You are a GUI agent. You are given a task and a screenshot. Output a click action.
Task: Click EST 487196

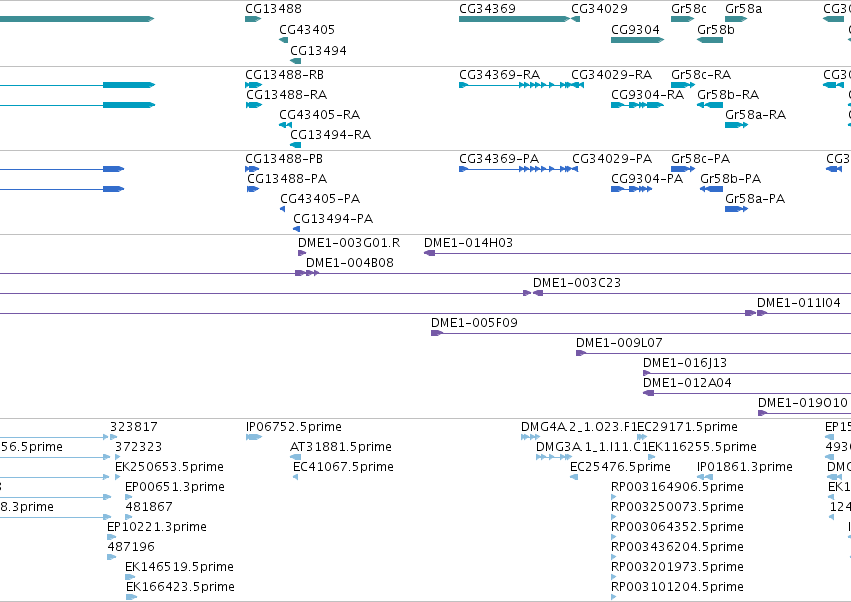click(x=111, y=557)
